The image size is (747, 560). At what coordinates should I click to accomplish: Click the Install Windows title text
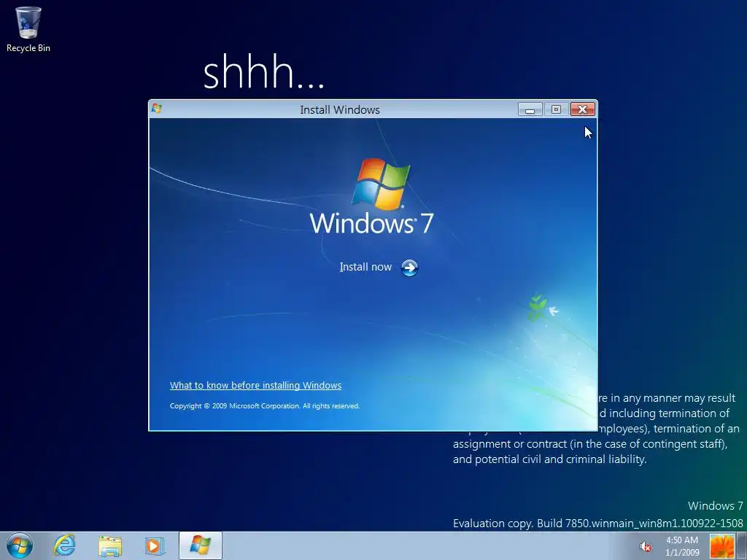click(x=340, y=109)
